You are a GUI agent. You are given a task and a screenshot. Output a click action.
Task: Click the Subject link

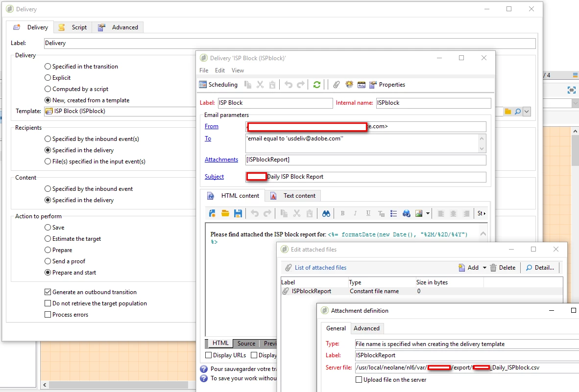pyautogui.click(x=214, y=177)
